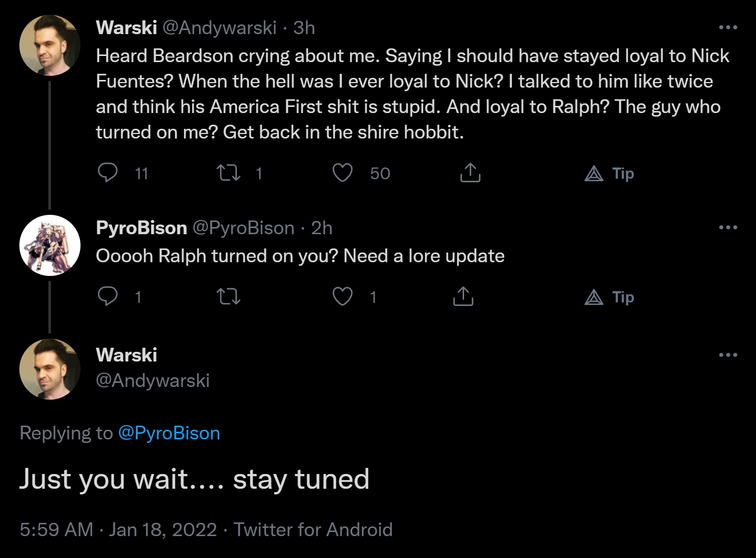756x558 pixels.
Task: Retweet Warski's first tweet
Action: (228, 173)
